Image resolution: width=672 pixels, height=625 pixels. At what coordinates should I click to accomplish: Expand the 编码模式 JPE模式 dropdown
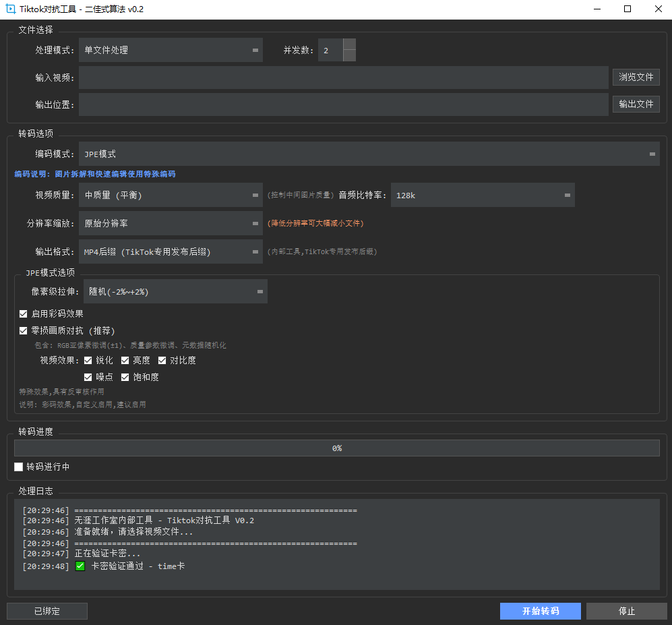(369, 154)
